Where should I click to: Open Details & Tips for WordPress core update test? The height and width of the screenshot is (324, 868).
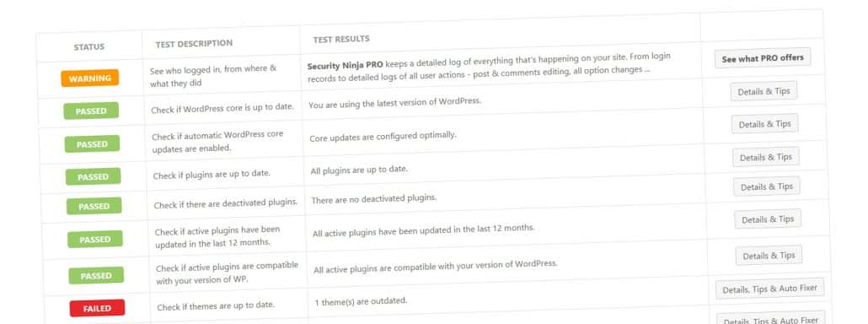(764, 91)
